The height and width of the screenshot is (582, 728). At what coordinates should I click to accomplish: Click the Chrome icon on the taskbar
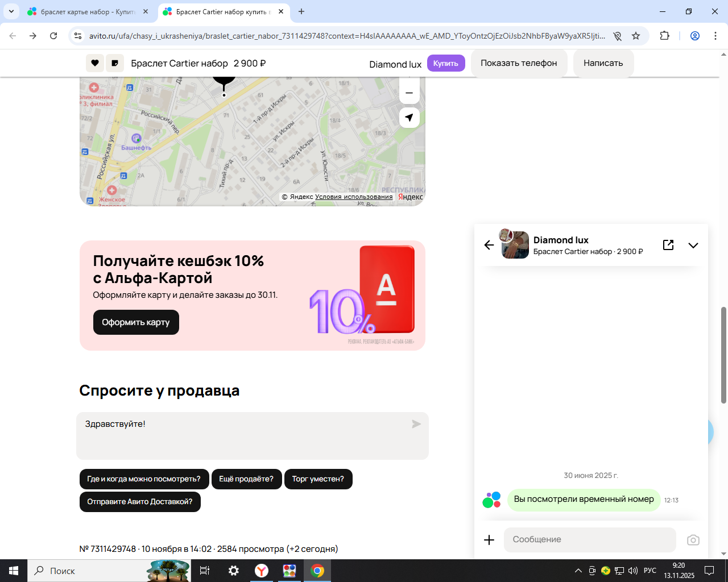[x=317, y=571]
